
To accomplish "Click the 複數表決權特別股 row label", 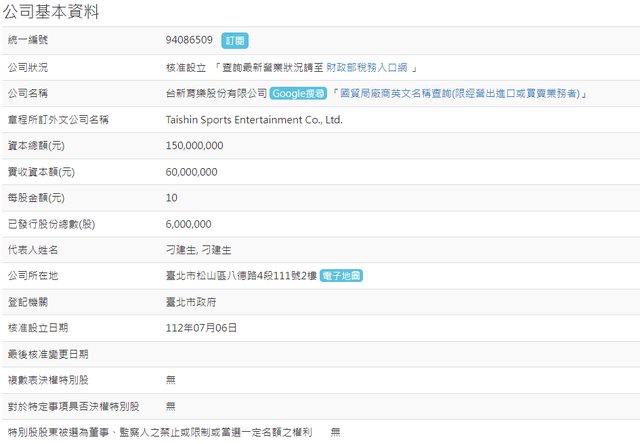I will [x=48, y=379].
